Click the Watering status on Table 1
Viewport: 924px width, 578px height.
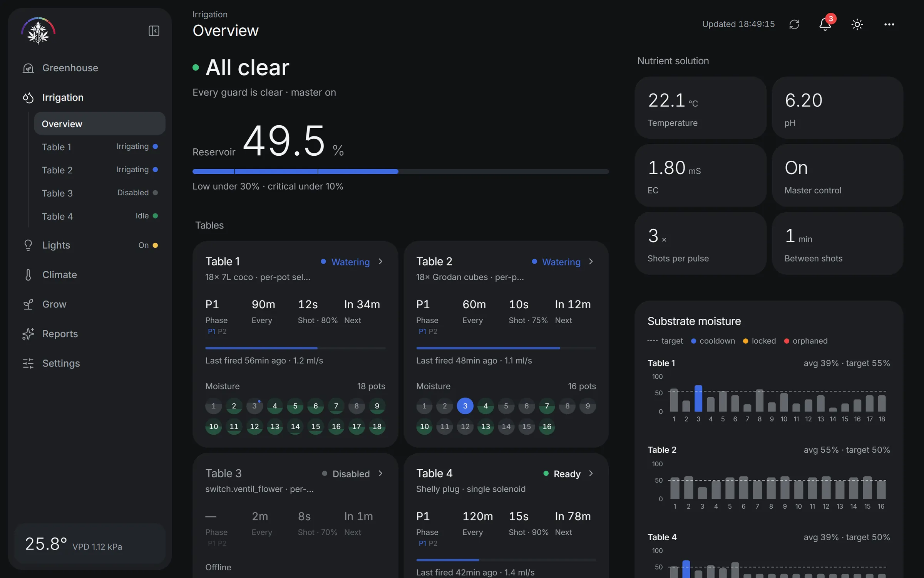[345, 262]
